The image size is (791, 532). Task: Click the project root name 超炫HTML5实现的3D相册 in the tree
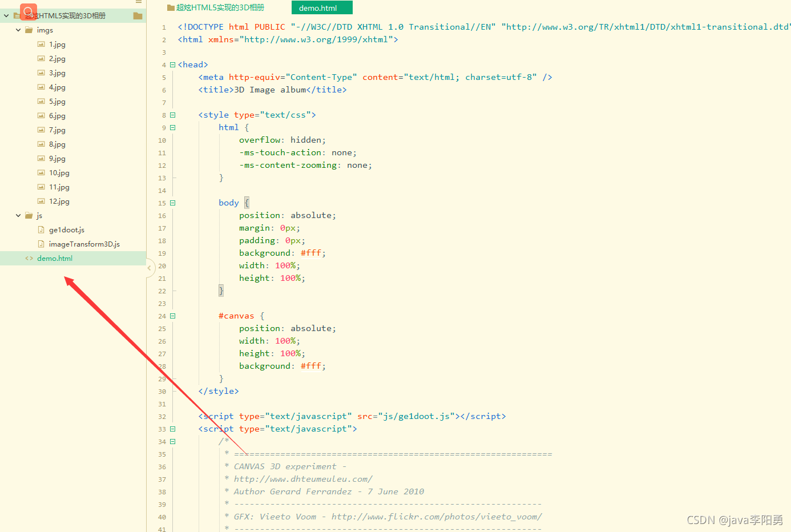[65, 15]
